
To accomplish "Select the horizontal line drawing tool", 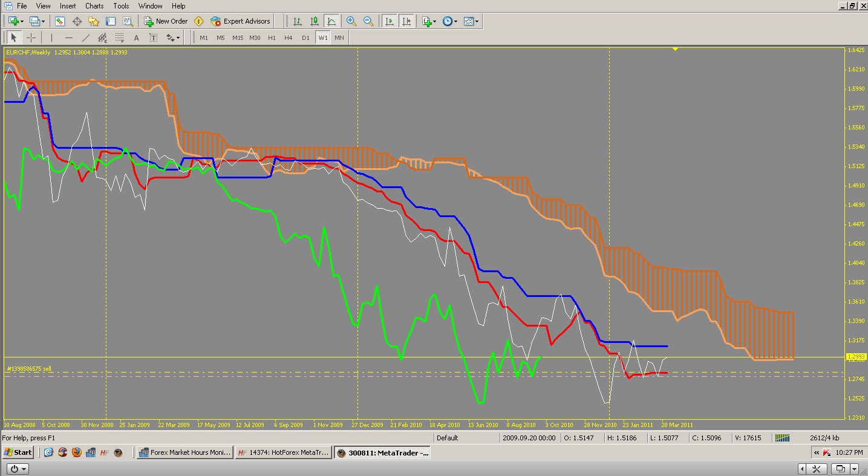I will 69,37.
